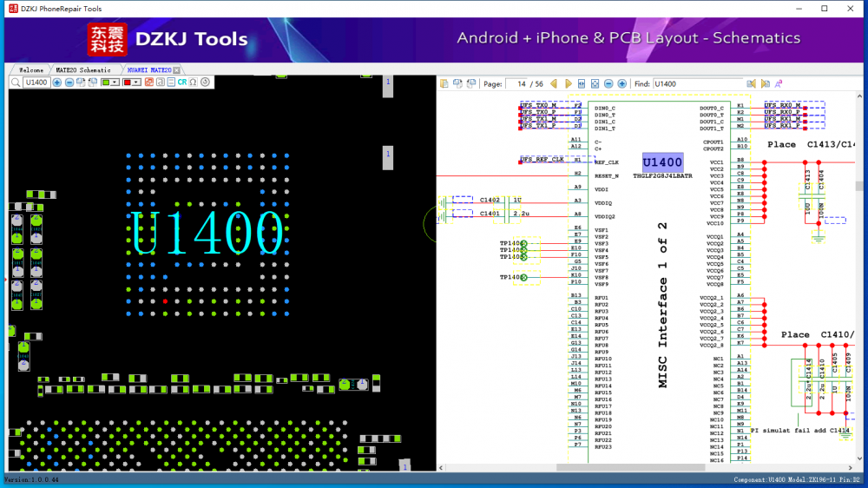This screenshot has height=488, width=868.
Task: Click the Omega resistance icon
Action: (x=194, y=82)
